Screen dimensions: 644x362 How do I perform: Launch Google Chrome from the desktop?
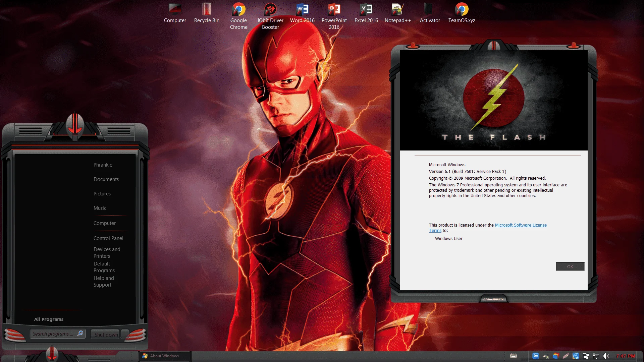(238, 16)
